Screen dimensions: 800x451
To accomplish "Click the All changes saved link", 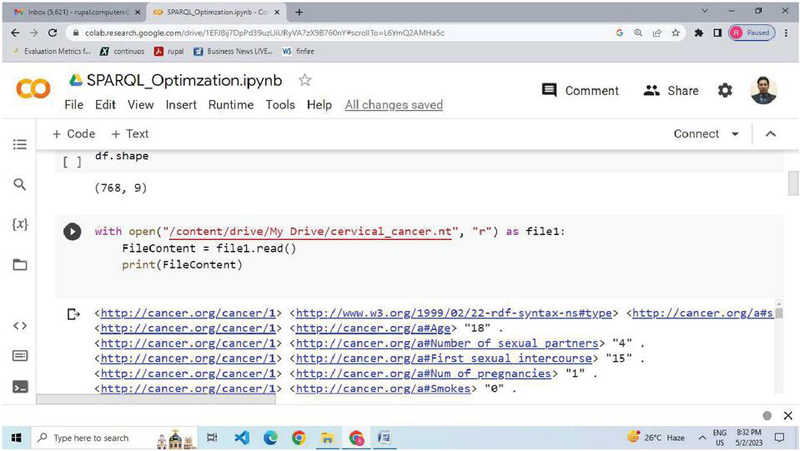I will click(393, 105).
